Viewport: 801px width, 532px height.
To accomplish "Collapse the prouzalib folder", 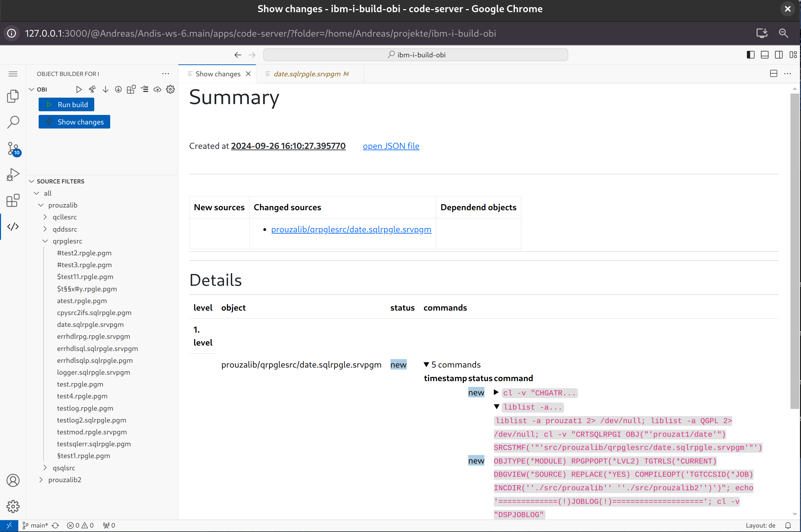I will [x=41, y=205].
